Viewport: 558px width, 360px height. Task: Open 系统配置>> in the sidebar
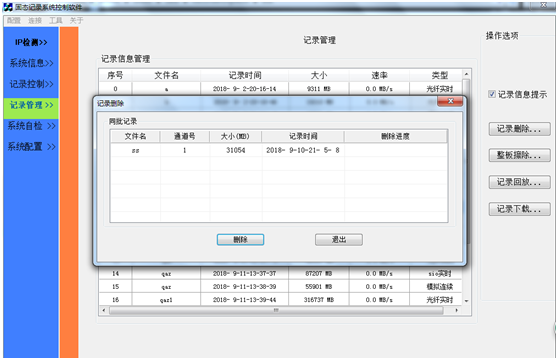(31, 147)
